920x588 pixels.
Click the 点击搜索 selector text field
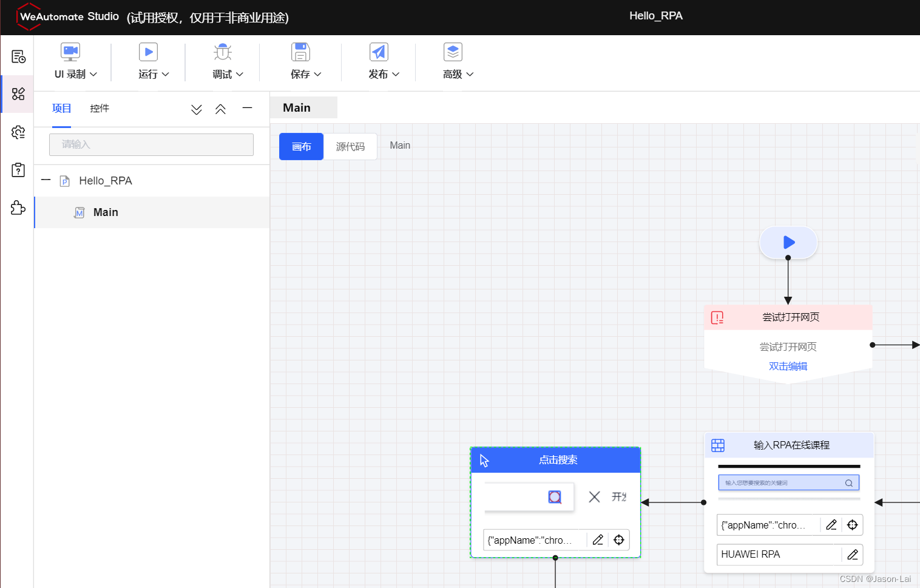[x=535, y=540]
